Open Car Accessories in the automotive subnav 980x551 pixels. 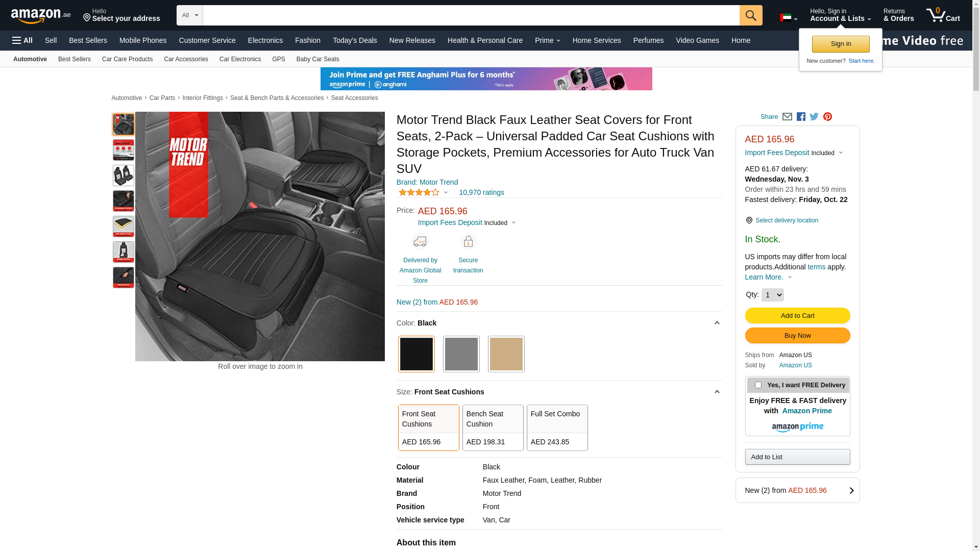186,59
